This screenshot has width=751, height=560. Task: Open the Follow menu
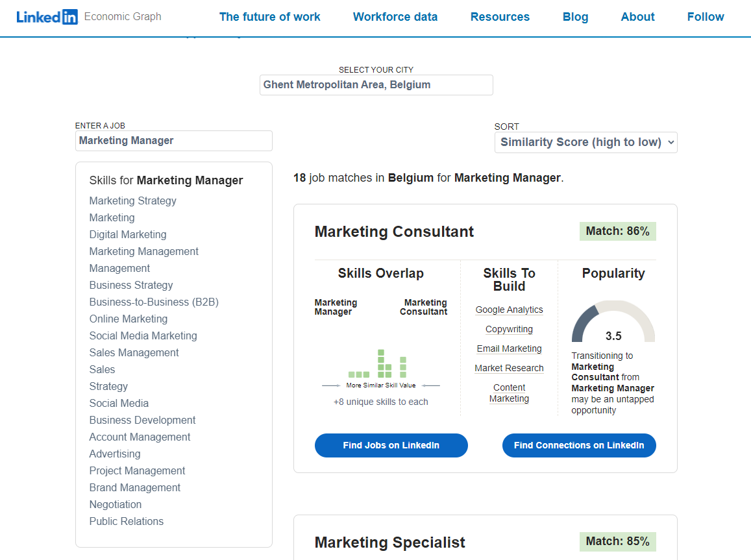pos(706,17)
